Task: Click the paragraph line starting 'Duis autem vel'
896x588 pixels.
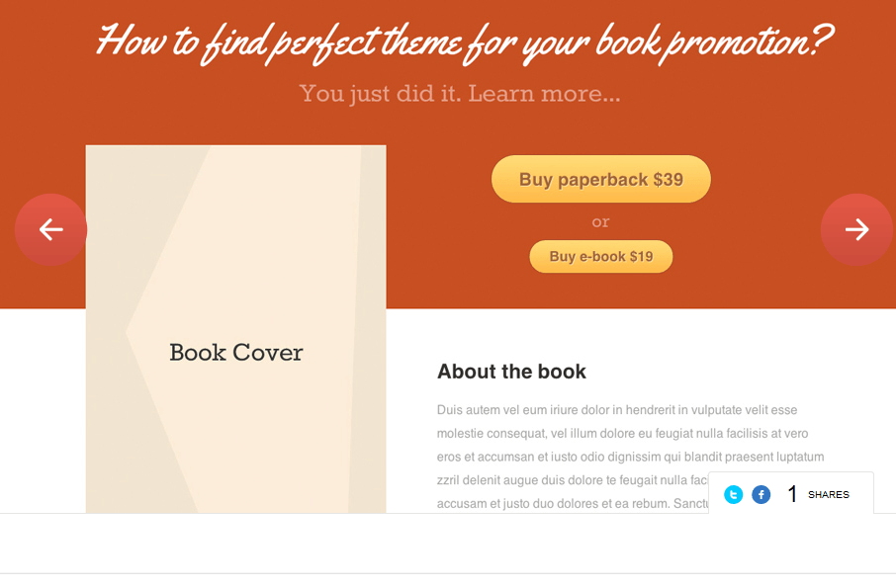Action: coord(617,410)
